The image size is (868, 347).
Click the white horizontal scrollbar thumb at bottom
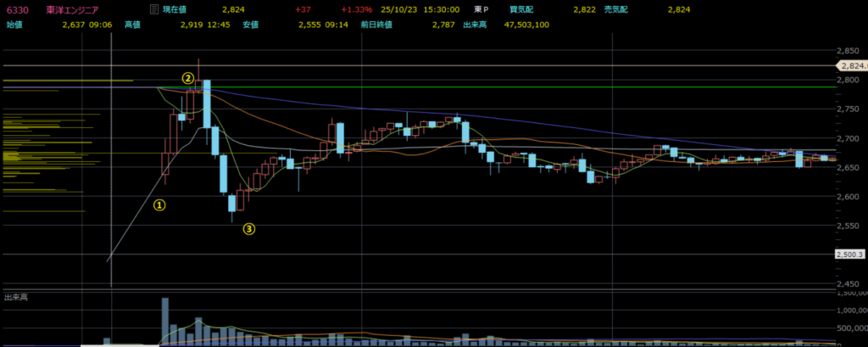119,344
